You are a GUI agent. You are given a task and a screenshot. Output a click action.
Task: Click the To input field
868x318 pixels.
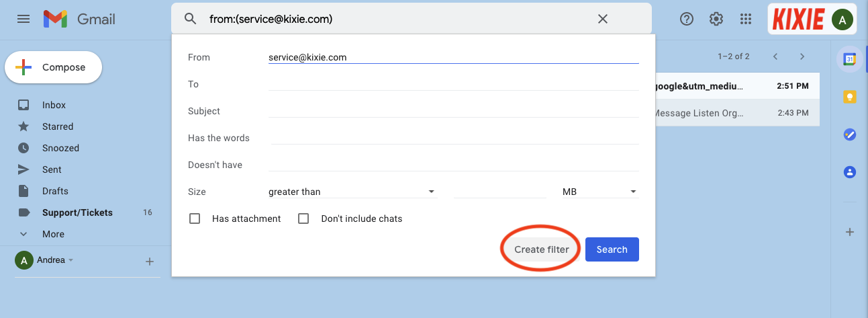pos(453,84)
